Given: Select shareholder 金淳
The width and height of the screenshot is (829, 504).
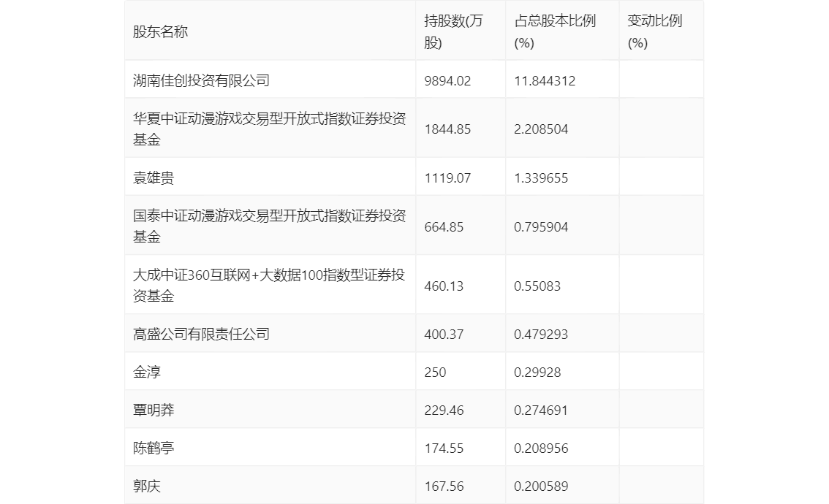Looking at the screenshot, I should pyautogui.click(x=146, y=373).
